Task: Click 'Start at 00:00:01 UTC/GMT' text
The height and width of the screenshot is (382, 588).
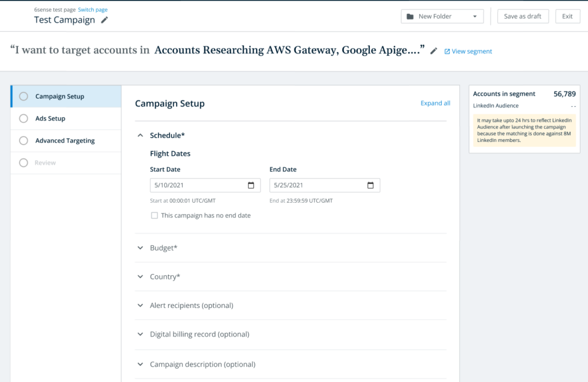Action: pyautogui.click(x=183, y=200)
